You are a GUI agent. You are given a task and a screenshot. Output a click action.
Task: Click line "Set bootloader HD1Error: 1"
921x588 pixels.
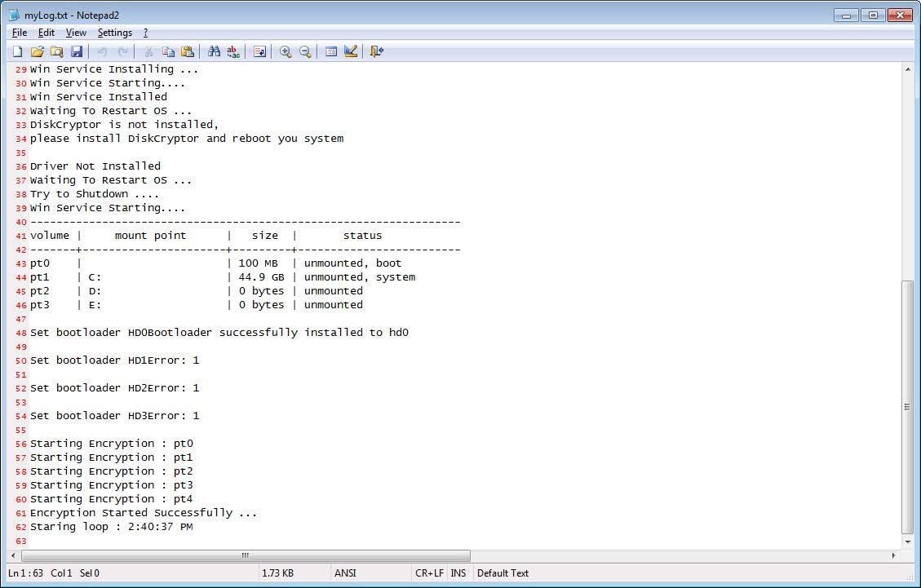point(114,360)
